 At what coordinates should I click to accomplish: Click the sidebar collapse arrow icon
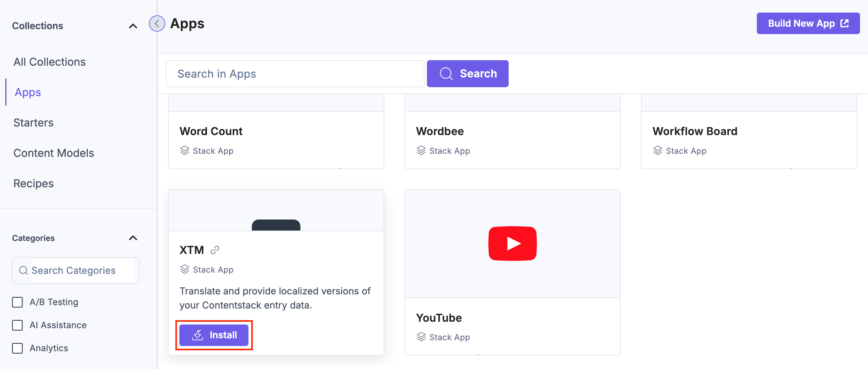coord(157,24)
